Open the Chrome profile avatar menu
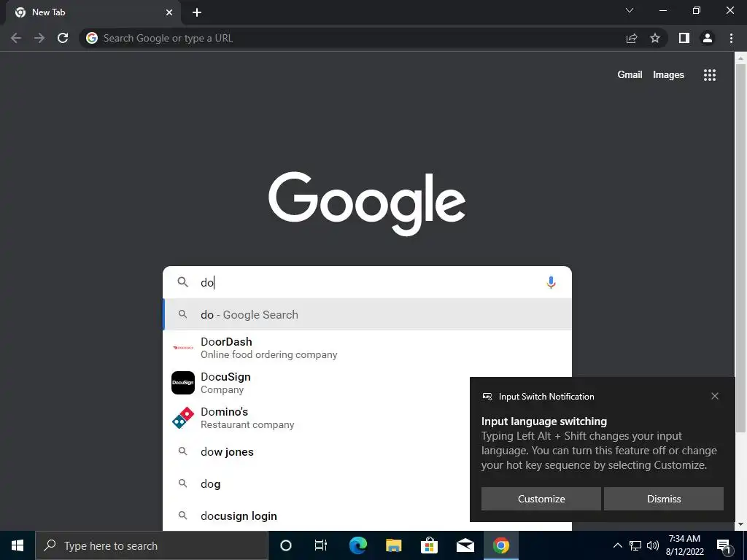This screenshot has height=560, width=747. tap(708, 38)
